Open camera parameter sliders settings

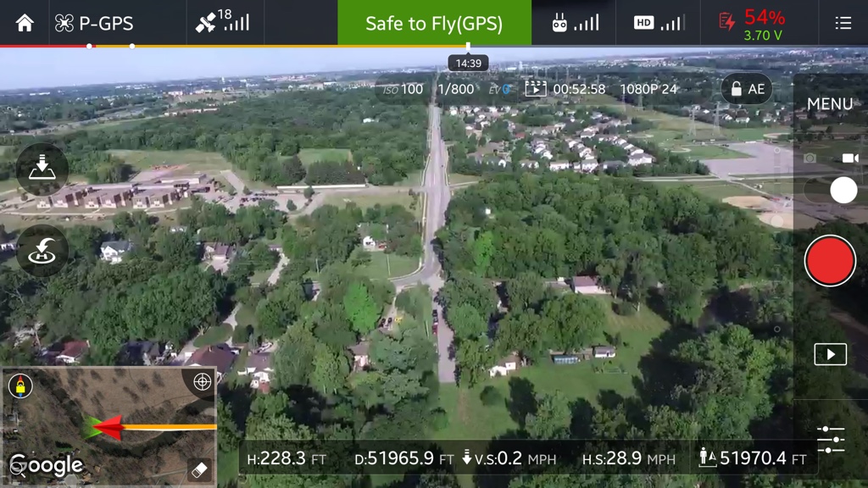pos(831,440)
